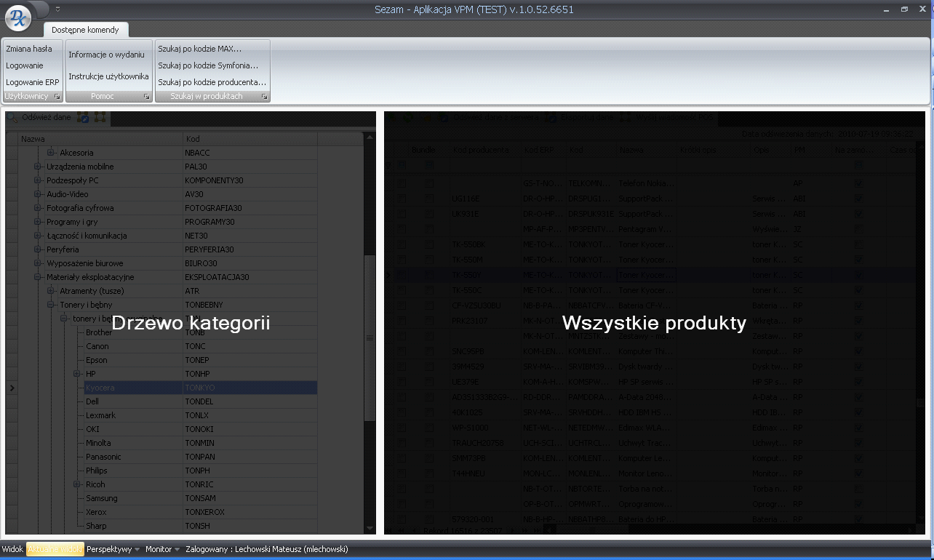
Task: Click the icon beside Eksportuj dane
Action: (551, 117)
